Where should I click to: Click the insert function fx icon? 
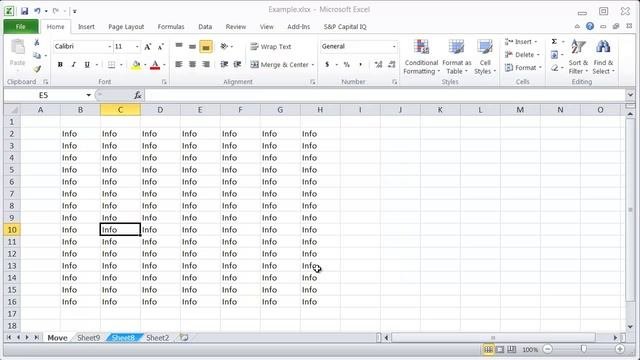(138, 95)
